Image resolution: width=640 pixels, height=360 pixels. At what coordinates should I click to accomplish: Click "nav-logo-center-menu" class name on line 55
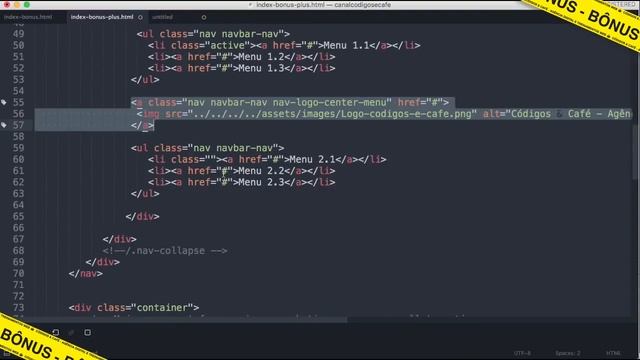(329, 102)
